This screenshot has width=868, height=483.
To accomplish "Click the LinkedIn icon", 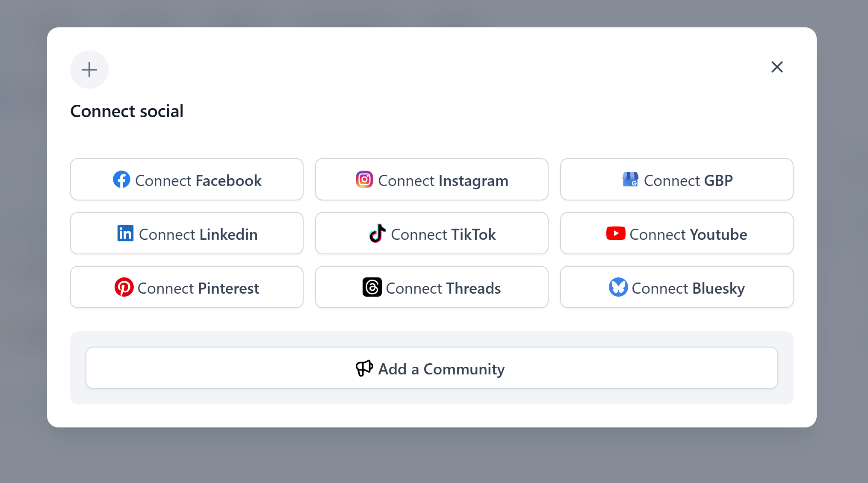I will 126,233.
